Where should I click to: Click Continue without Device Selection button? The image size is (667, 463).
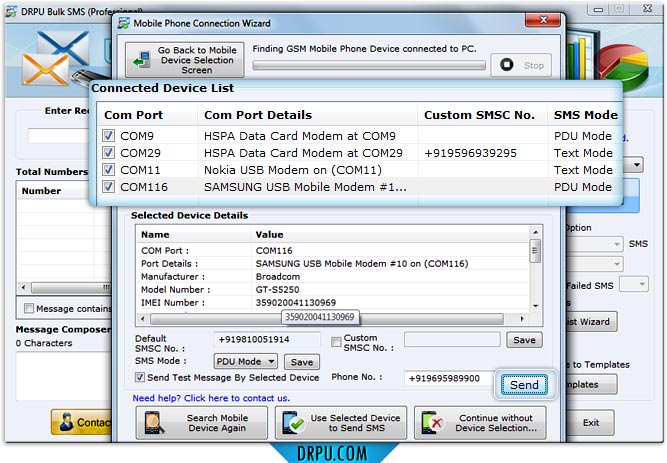[480, 423]
